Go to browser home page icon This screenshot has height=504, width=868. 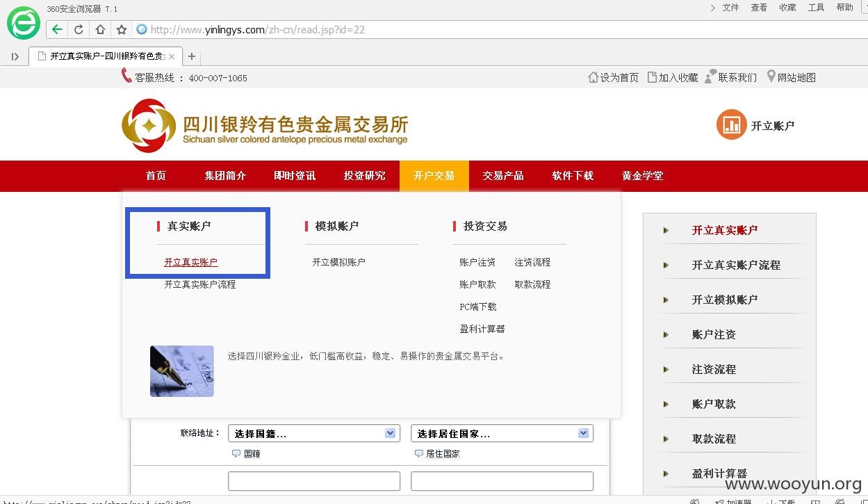(x=100, y=29)
